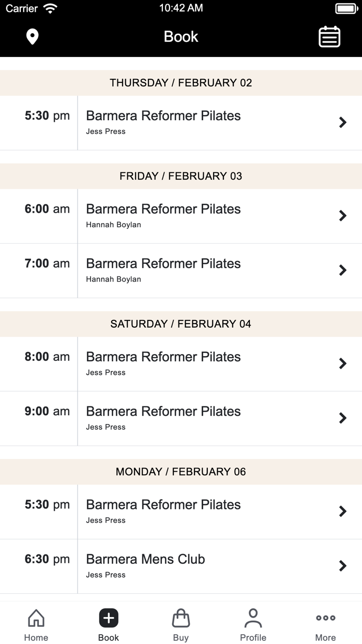The width and height of the screenshot is (362, 644).
Task: Expand the 5:30 pm Thursday Reformer Pilates class
Action: point(181,122)
